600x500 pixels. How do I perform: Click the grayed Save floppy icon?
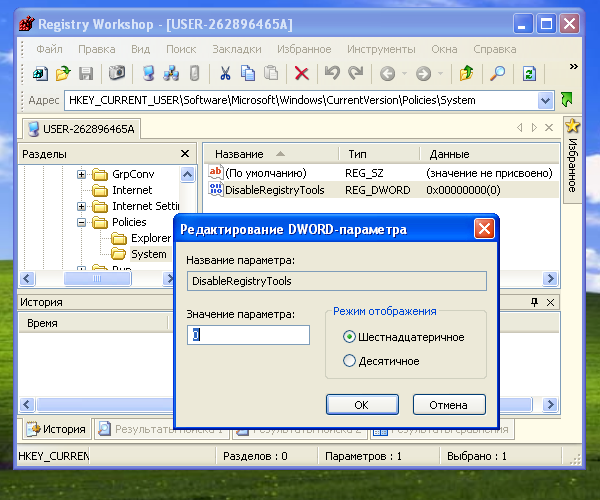[86, 73]
